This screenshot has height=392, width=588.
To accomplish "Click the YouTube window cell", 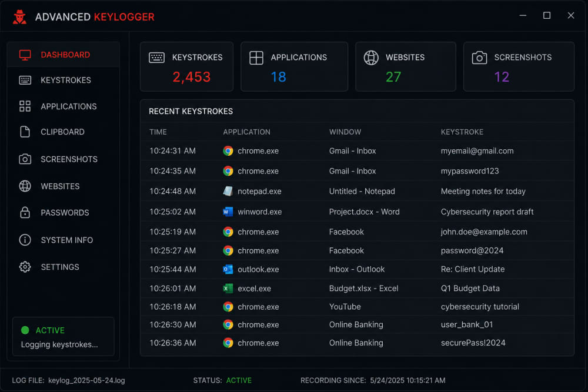I will click(345, 307).
